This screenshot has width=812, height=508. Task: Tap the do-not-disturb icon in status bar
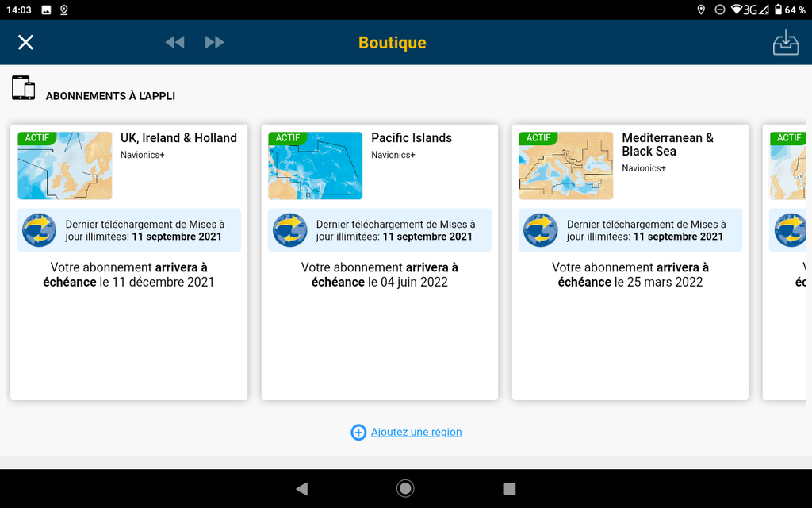point(720,10)
